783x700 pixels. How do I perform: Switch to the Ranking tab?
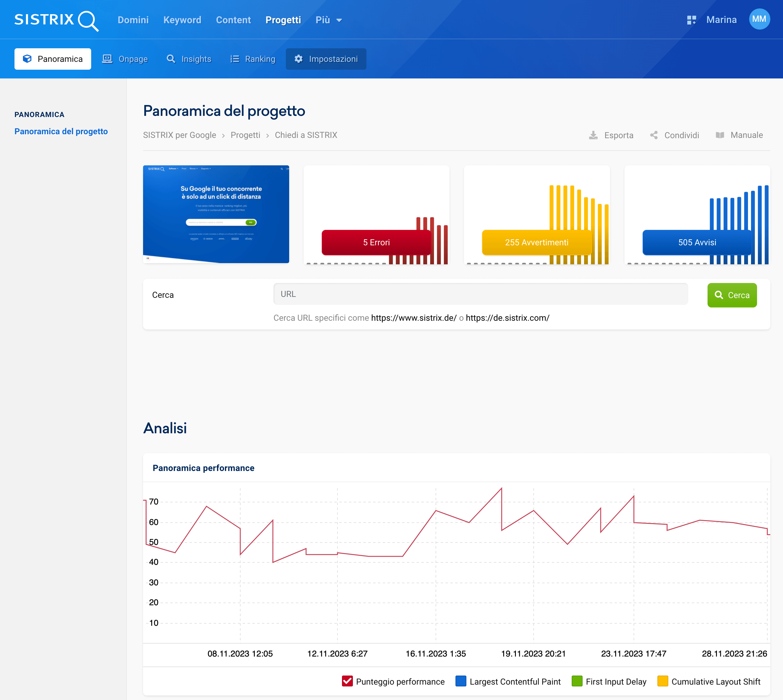pos(253,59)
